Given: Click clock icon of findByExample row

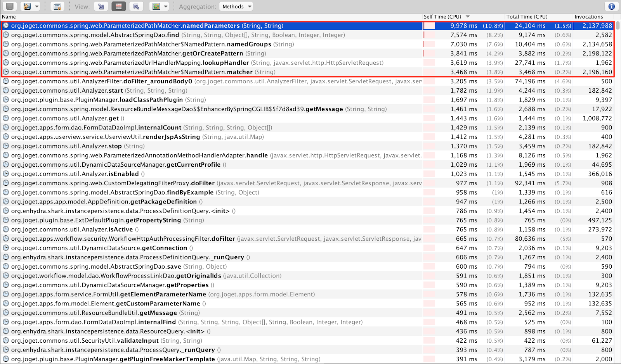Looking at the screenshot, I should pyautogui.click(x=6, y=192).
